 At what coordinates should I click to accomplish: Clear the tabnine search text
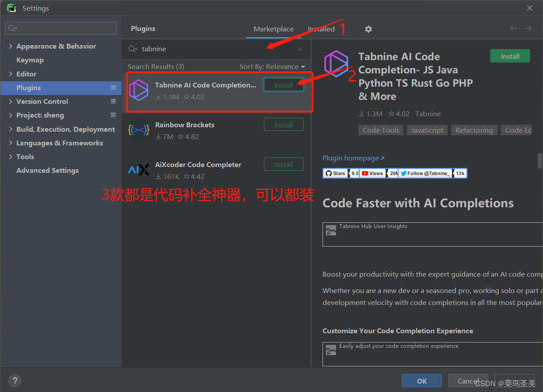pos(300,49)
